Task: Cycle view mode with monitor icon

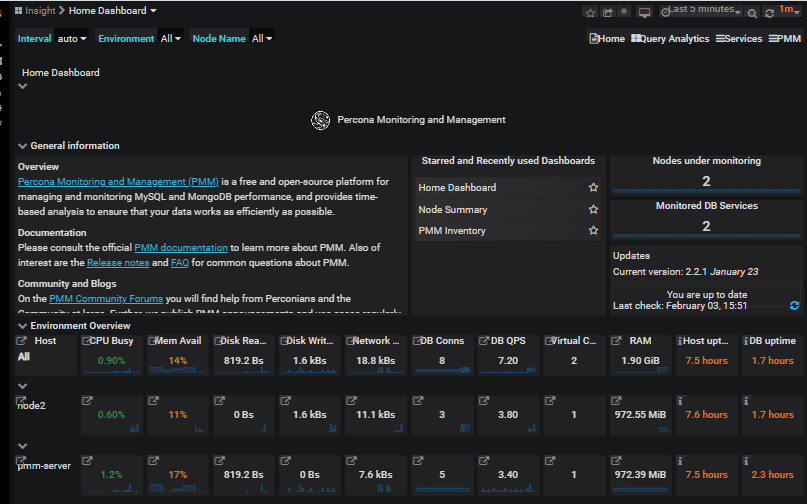Action: (644, 12)
